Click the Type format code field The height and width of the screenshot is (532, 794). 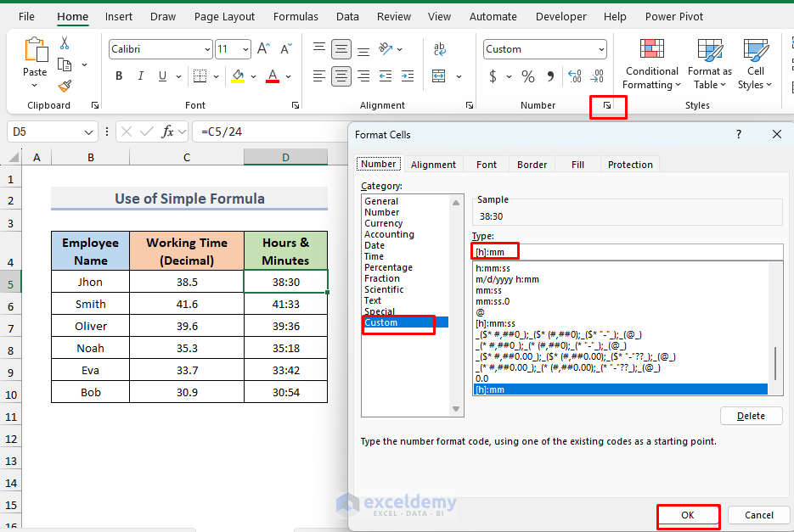tap(628, 252)
